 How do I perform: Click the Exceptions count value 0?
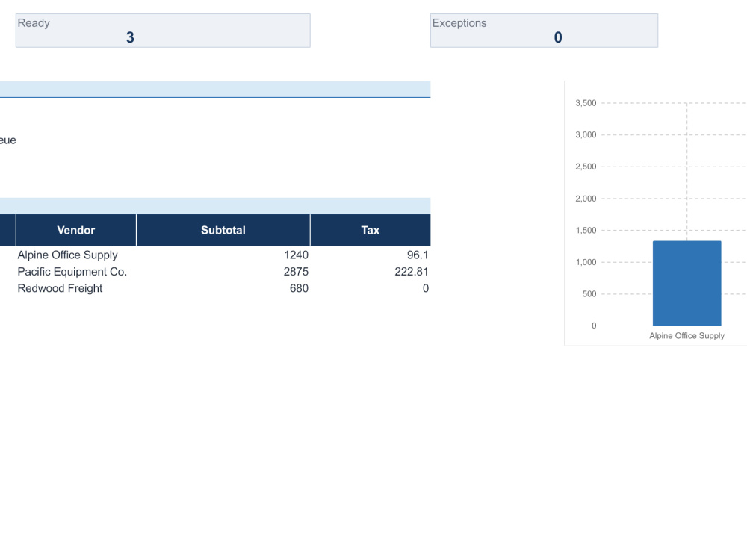tap(558, 37)
